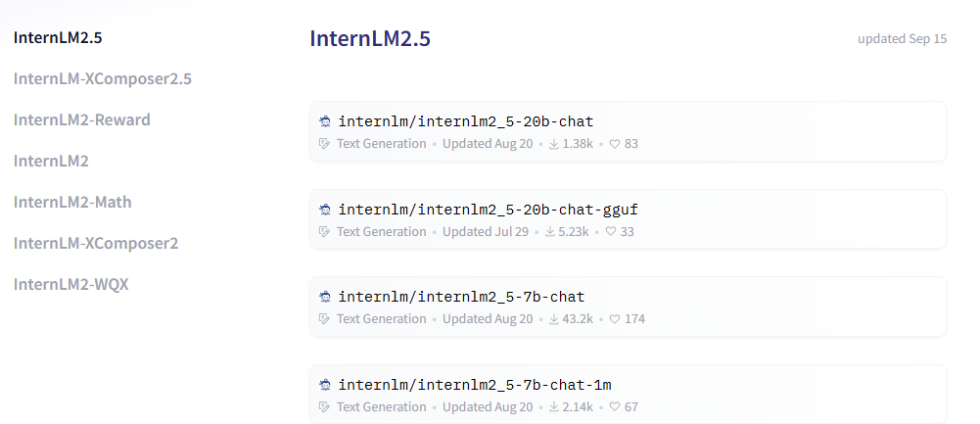
Task: Select InternLM2-Reward collection in the sidebar
Action: (81, 119)
